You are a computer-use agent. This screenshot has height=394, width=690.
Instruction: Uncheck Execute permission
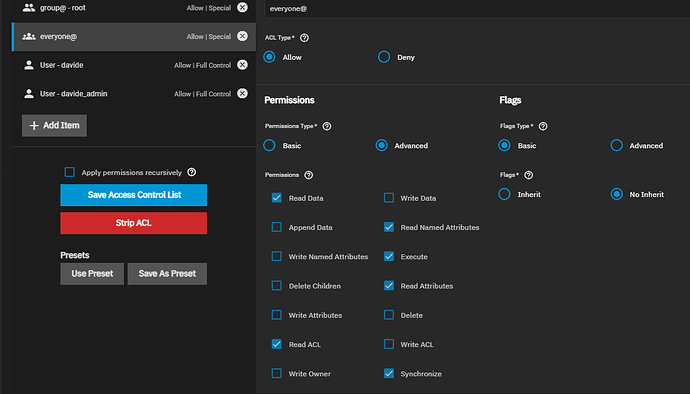389,256
